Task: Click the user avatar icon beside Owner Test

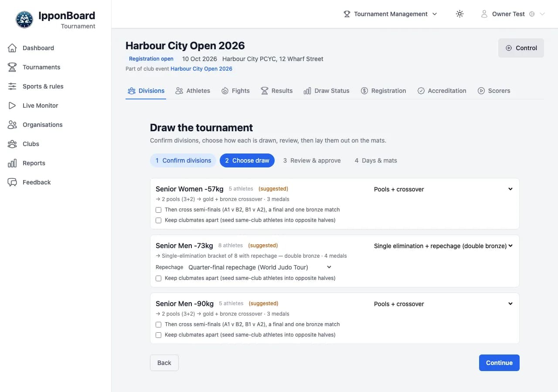Action: tap(484, 14)
